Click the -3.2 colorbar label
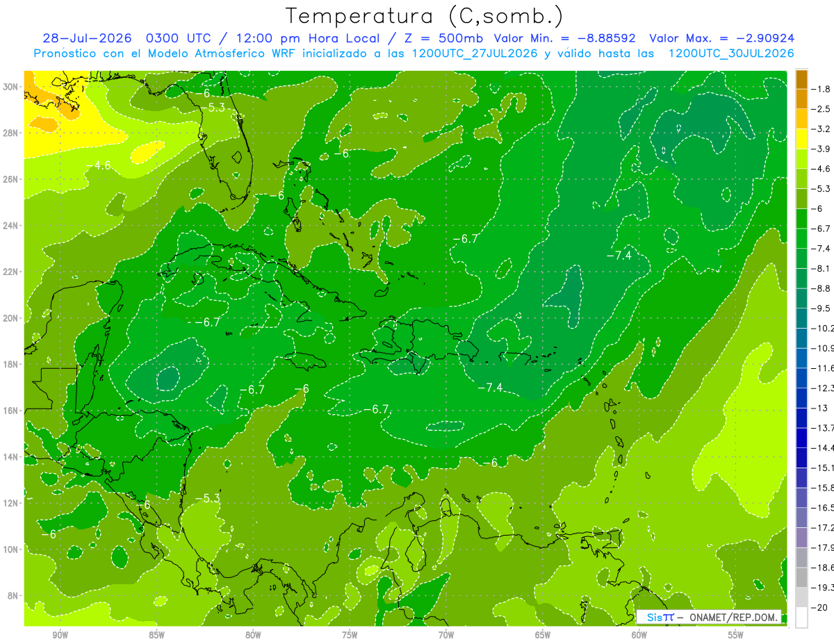Screen dimensions: 834x644 pyautogui.click(x=821, y=129)
